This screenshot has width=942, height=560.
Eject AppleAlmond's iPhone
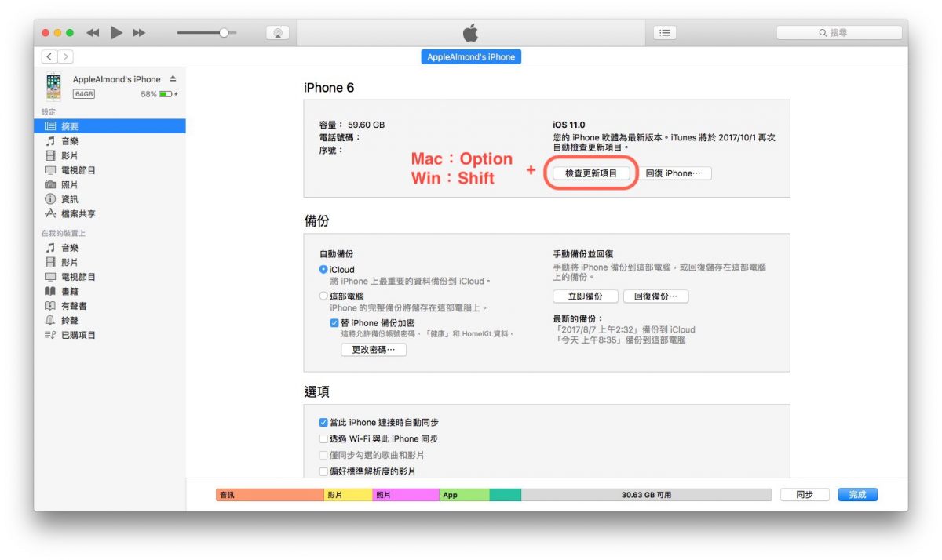click(173, 79)
